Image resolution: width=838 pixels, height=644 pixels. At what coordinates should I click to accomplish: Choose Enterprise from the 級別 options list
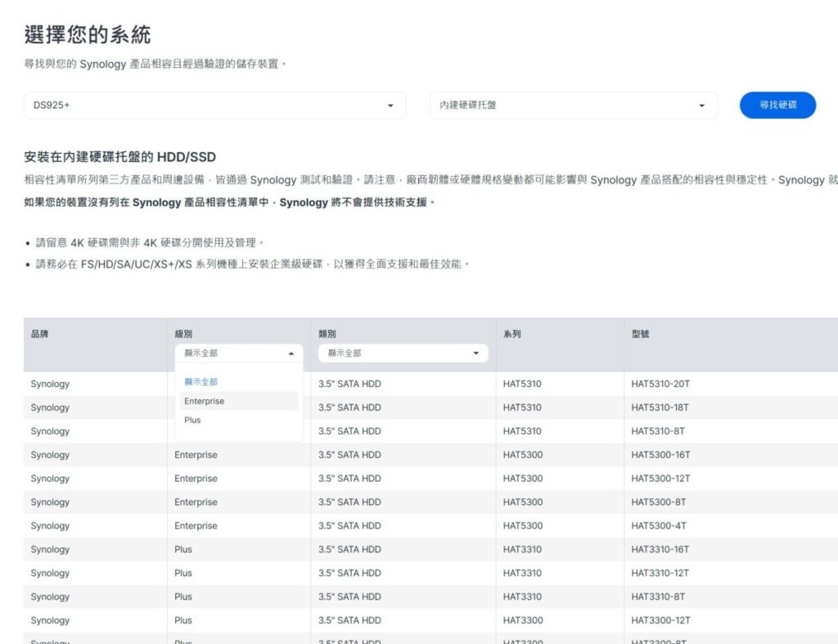point(239,401)
